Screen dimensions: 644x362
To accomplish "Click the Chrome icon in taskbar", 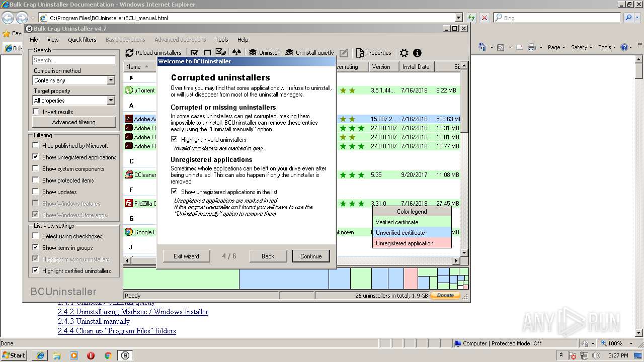I will (x=108, y=355).
